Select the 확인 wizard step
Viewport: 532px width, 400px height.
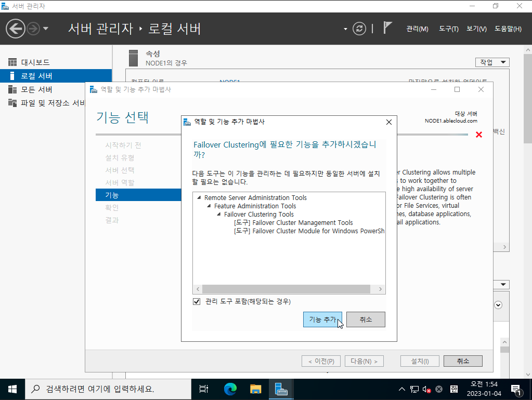click(x=112, y=207)
